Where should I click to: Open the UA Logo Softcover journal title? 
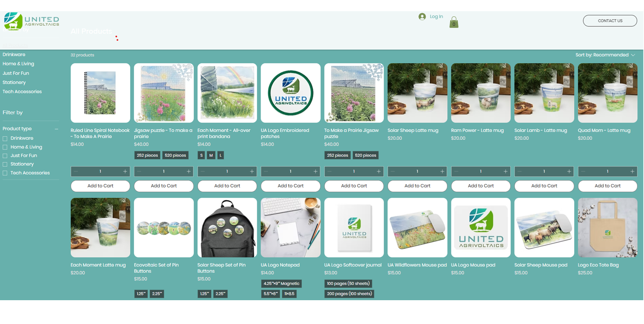pos(353,265)
